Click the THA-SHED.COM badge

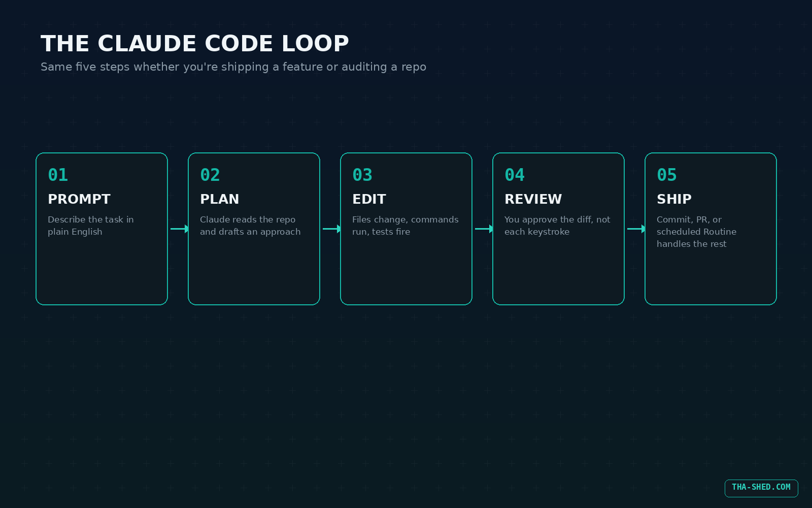(761, 488)
